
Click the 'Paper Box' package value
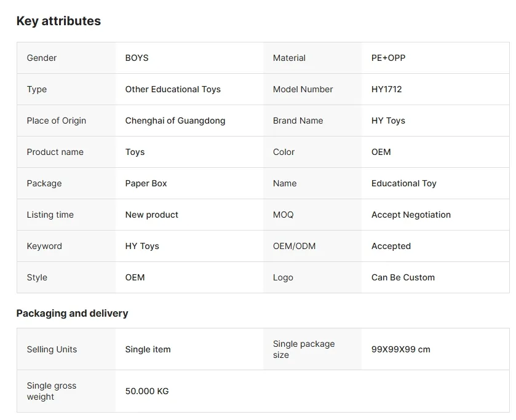click(146, 183)
